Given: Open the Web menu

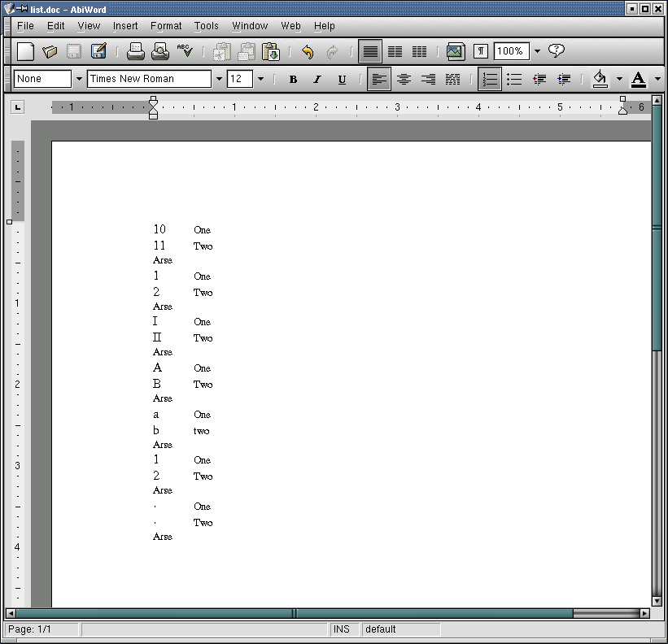Looking at the screenshot, I should 290,26.
